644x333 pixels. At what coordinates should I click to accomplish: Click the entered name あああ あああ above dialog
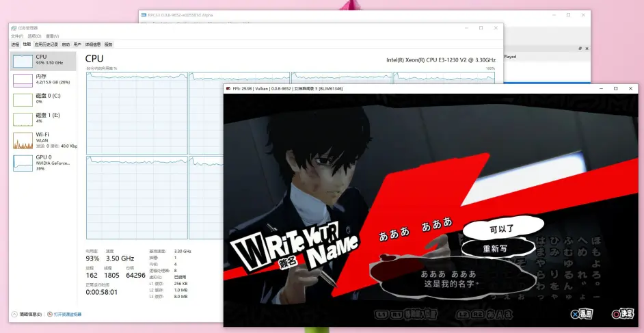tap(415, 228)
